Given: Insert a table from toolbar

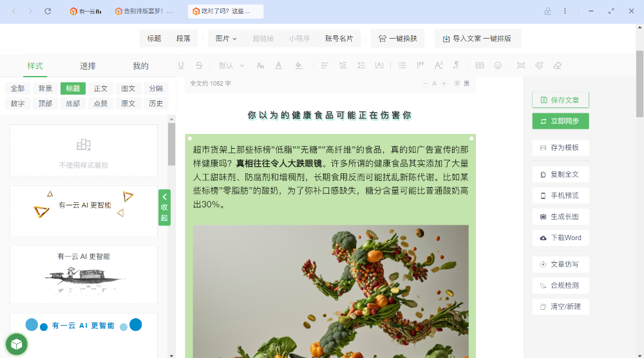Looking at the screenshot, I should point(480,65).
